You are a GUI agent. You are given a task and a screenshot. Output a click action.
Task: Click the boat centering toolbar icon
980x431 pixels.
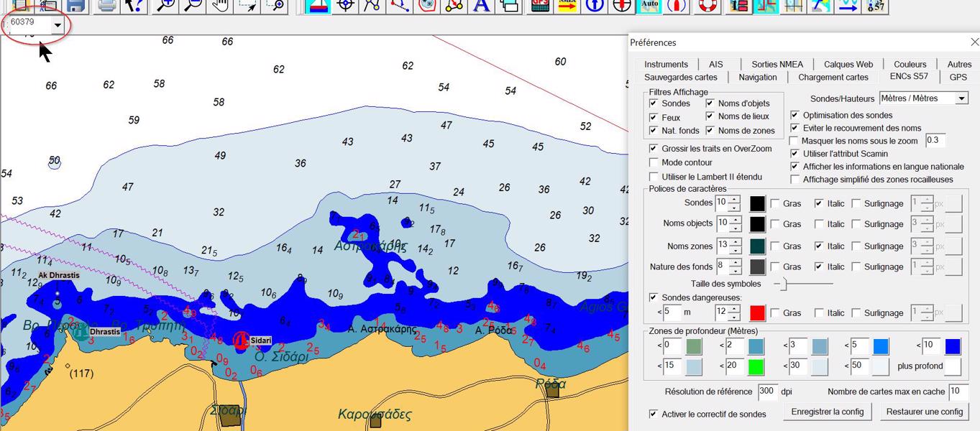click(x=318, y=6)
